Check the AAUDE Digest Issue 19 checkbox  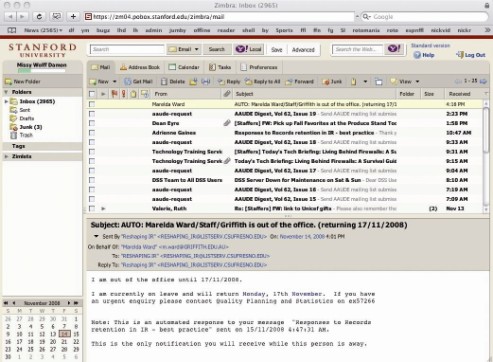pos(92,114)
